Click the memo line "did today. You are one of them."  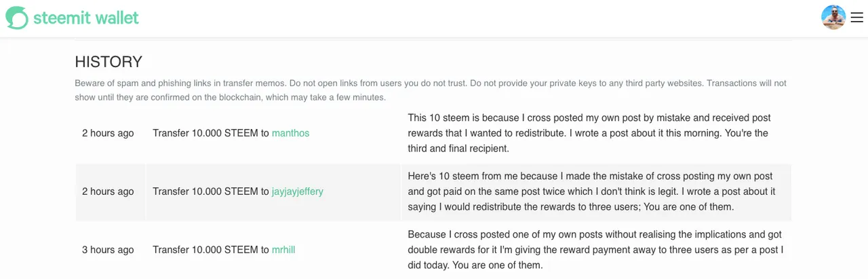pyautogui.click(x=475, y=265)
